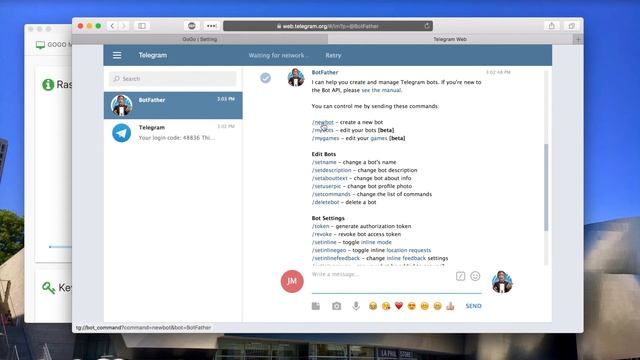Record voice message with microphone icon
640x360 pixels.
[356, 306]
